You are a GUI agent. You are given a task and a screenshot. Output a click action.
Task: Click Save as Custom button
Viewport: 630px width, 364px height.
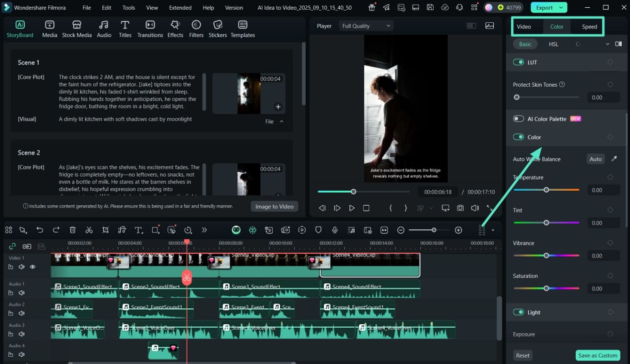click(x=598, y=355)
